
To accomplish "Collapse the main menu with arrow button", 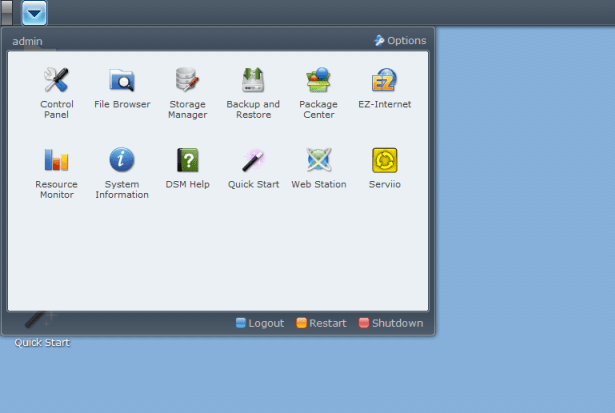I will click(x=34, y=13).
